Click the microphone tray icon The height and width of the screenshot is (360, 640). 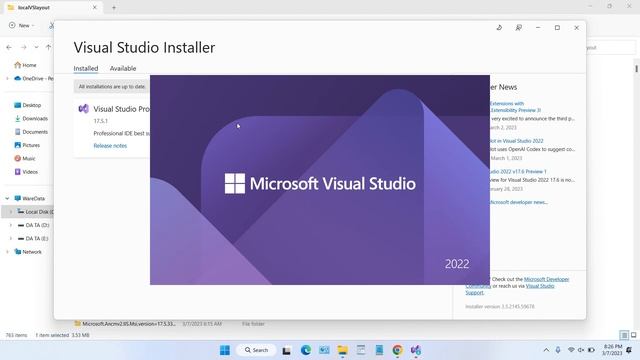558,350
